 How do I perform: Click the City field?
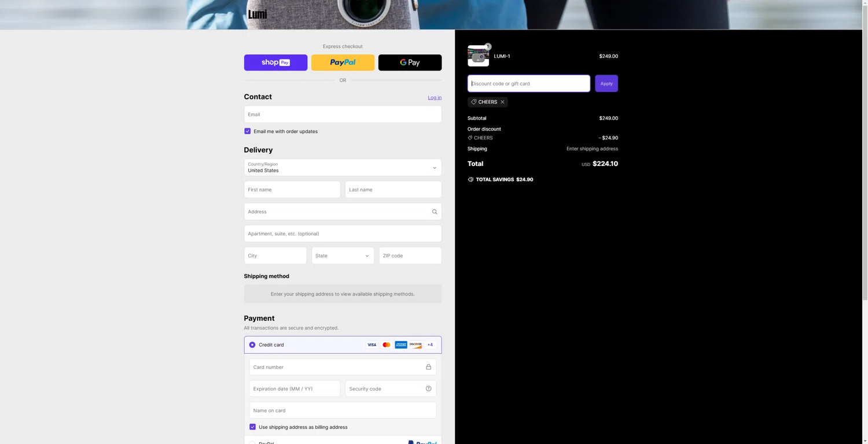click(275, 256)
